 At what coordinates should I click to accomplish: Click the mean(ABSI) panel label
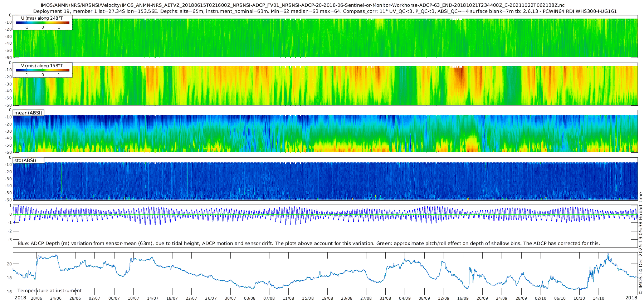(28, 113)
